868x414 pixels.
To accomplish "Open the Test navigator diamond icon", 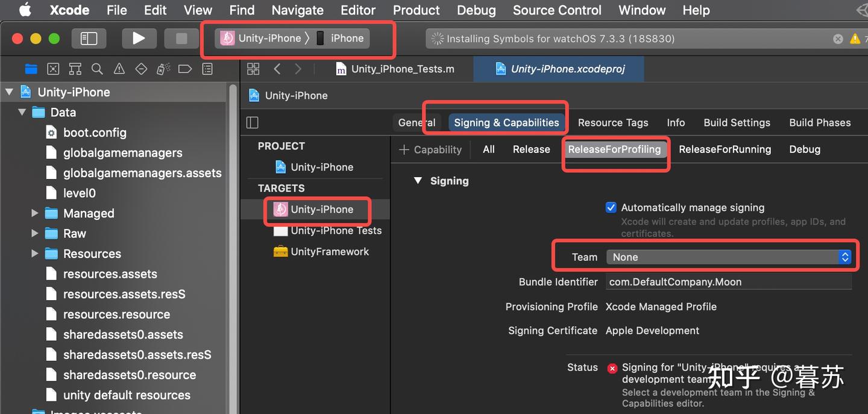I will pyautogui.click(x=141, y=69).
